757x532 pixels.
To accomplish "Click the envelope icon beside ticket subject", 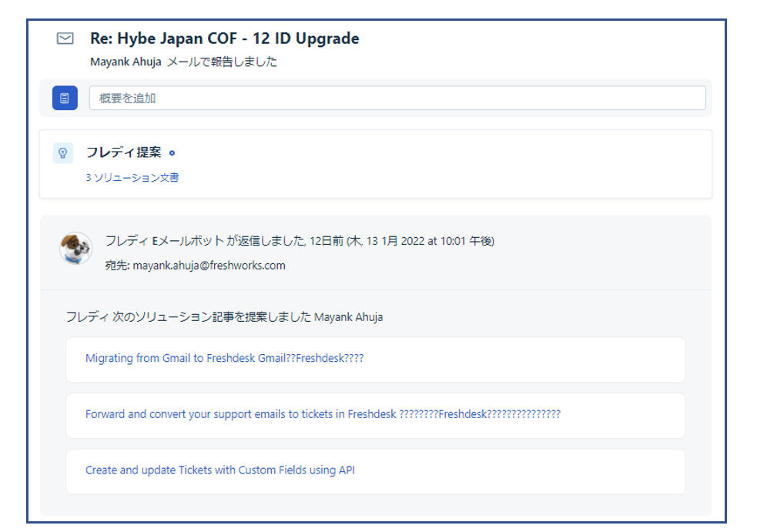I will tap(65, 38).
